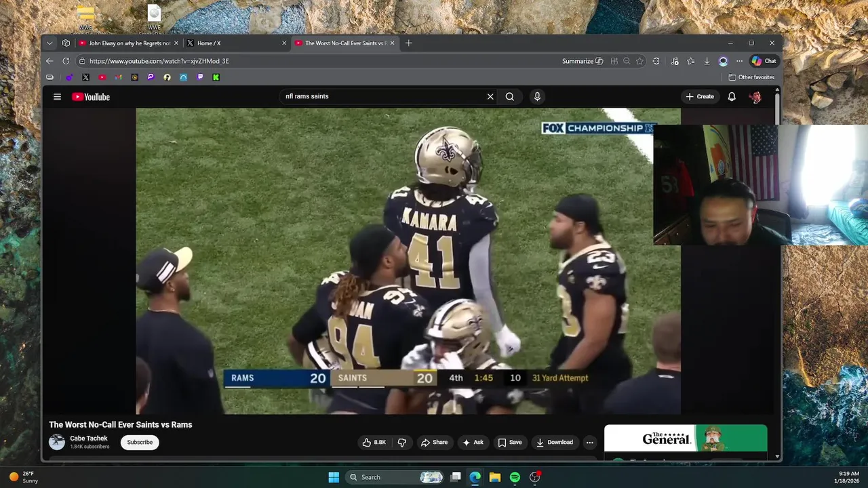Screen dimensions: 868x488
Task: Open The General ad banner
Action: [x=686, y=439]
